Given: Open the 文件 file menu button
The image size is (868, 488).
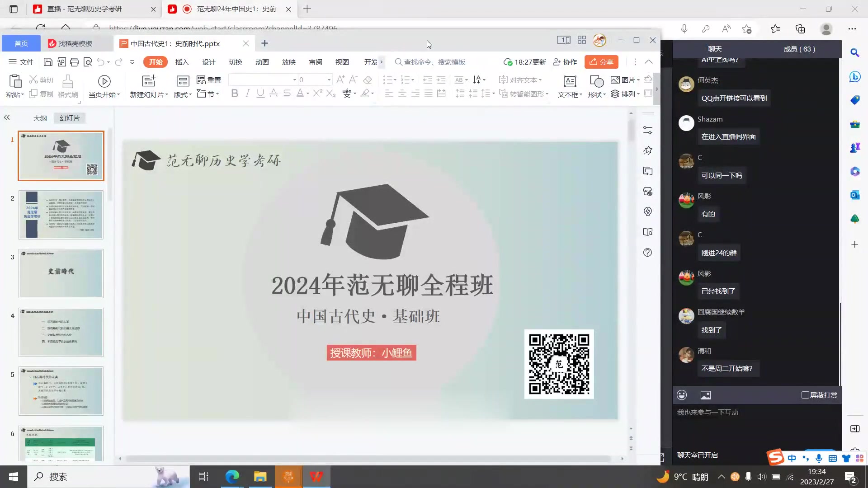Looking at the screenshot, I should click(21, 62).
